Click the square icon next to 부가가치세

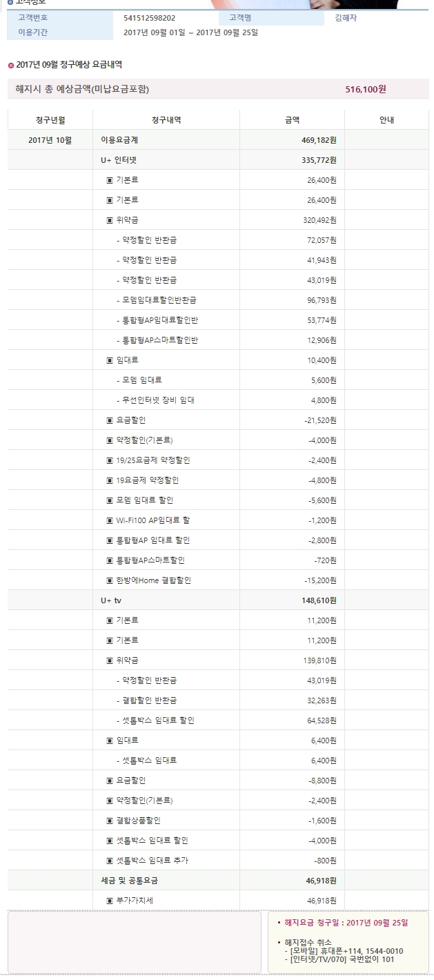(x=110, y=901)
